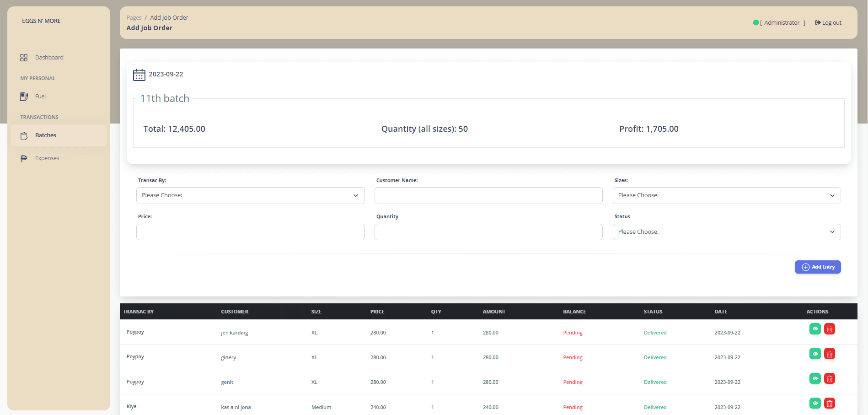
Task: Click the Add Job Order breadcrumb
Action: 169,18
